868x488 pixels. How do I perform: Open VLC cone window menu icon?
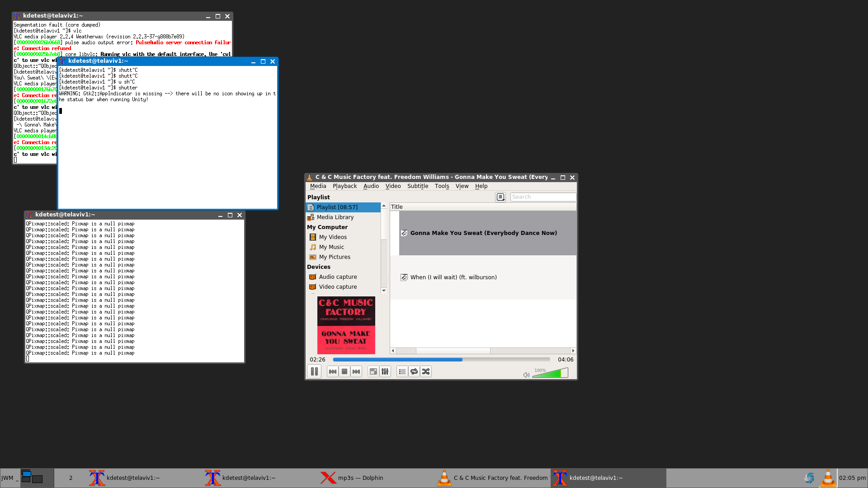[310, 178]
